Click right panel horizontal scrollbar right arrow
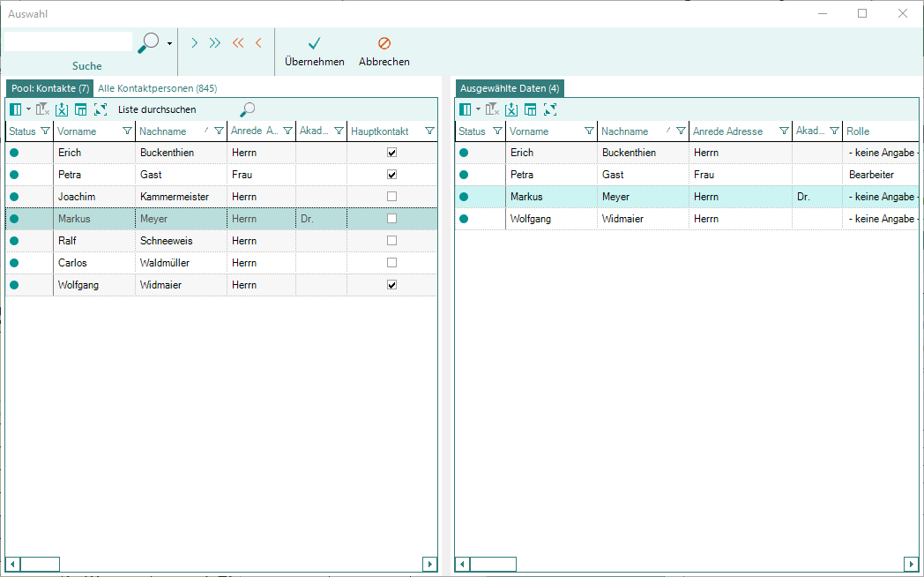The image size is (924, 577). pos(911,564)
